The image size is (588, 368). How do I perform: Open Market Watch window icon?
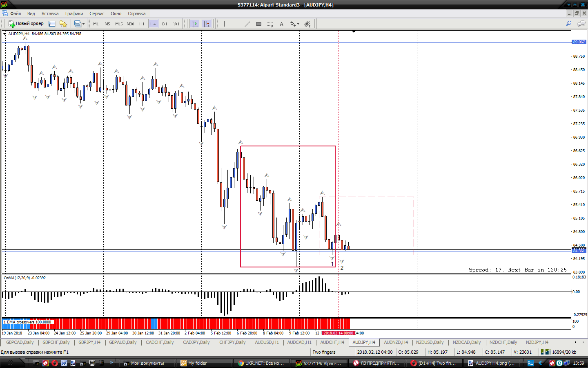pos(52,24)
